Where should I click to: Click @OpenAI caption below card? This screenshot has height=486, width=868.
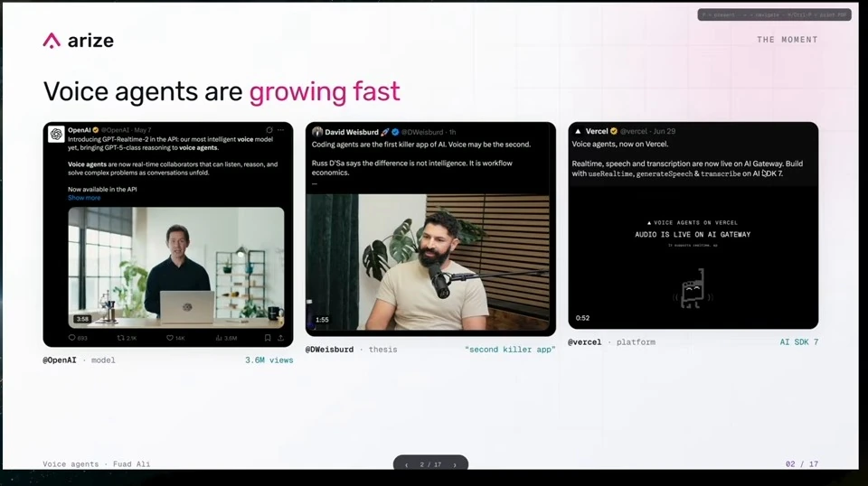click(x=60, y=360)
